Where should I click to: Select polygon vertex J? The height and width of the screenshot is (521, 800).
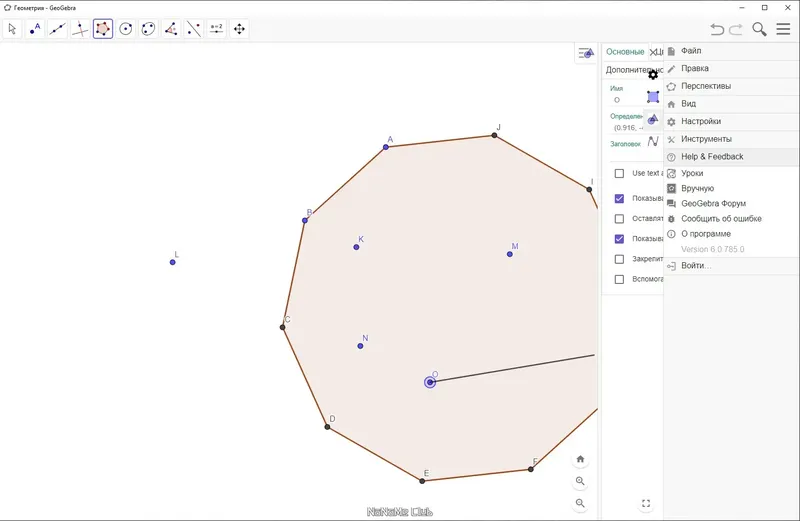tap(494, 135)
